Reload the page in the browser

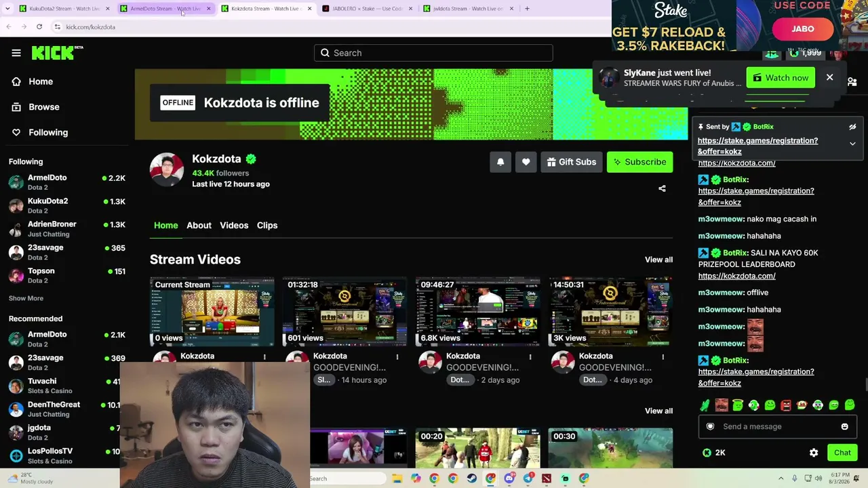(x=39, y=26)
